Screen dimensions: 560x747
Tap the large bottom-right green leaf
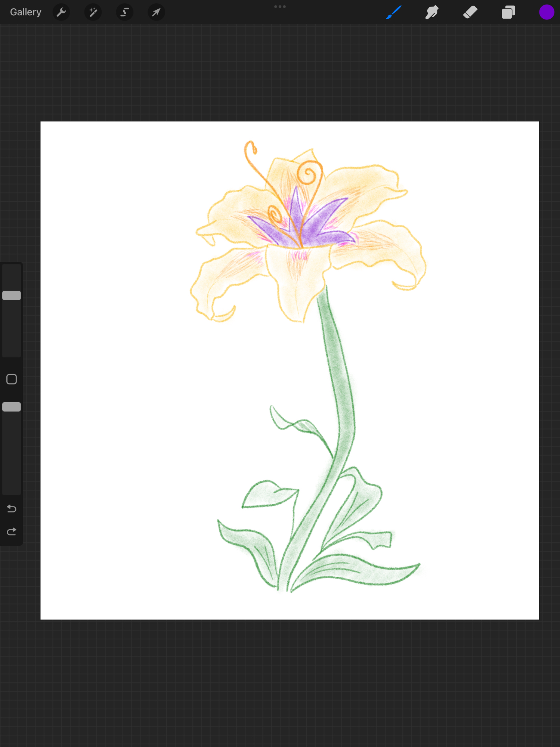coord(359,570)
